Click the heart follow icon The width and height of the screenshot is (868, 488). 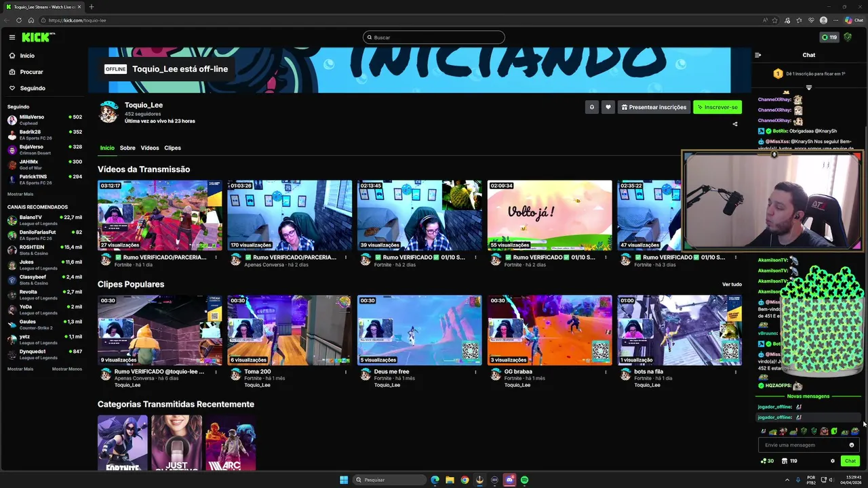pos(608,107)
